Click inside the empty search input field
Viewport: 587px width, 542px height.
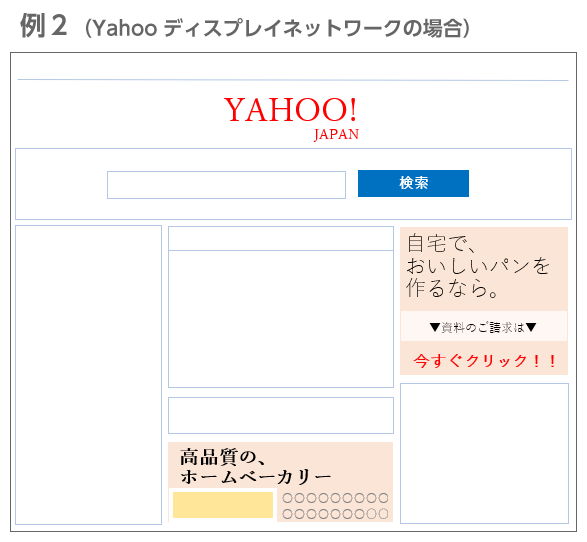(226, 185)
